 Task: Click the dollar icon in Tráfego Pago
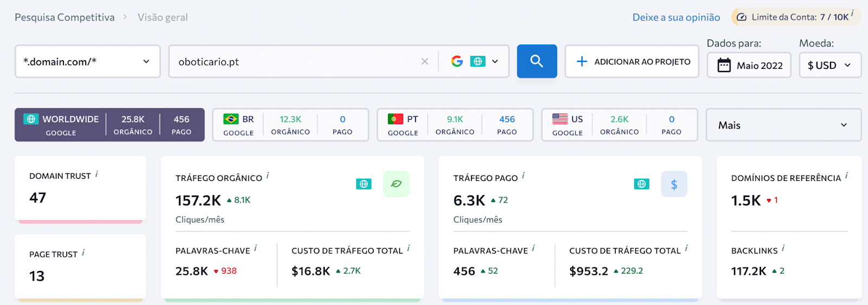674,184
